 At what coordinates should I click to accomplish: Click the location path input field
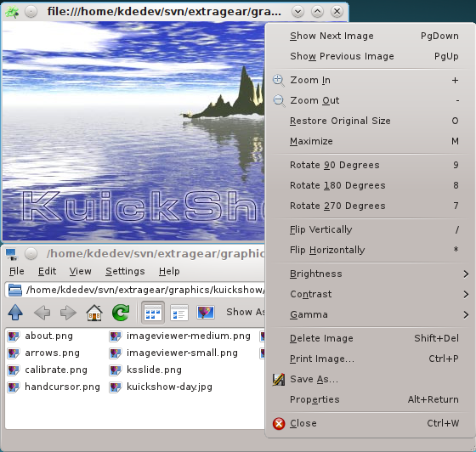click(x=135, y=290)
